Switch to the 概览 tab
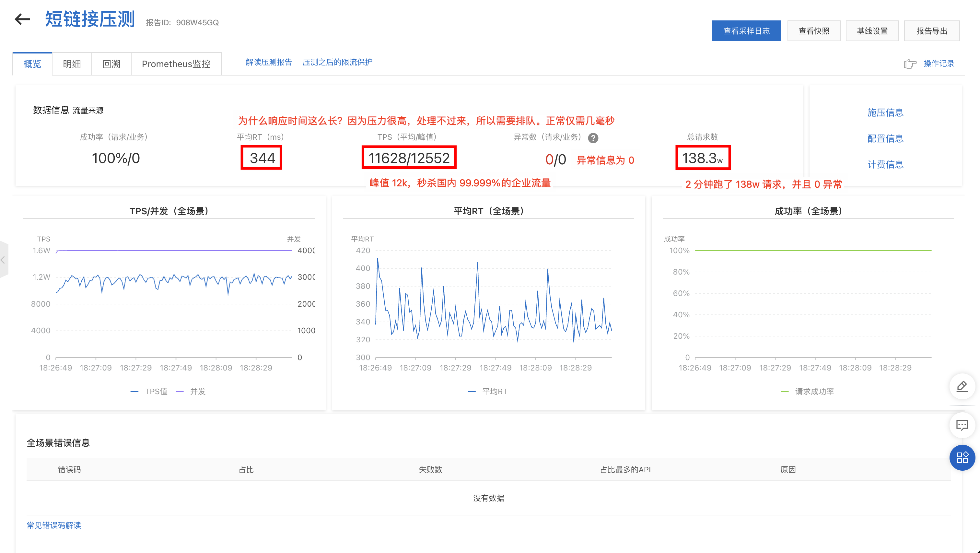The width and height of the screenshot is (980, 553). click(32, 64)
